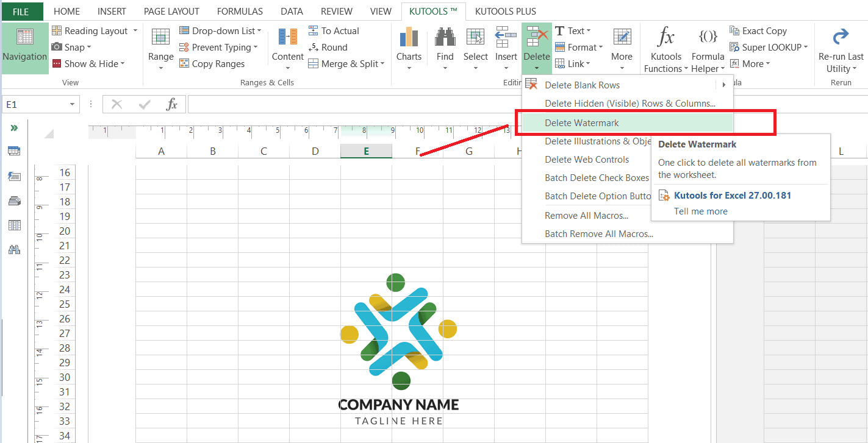Viewport: 868px width, 443px height.
Task: Choose Delete Watermark from the menu
Action: (581, 122)
